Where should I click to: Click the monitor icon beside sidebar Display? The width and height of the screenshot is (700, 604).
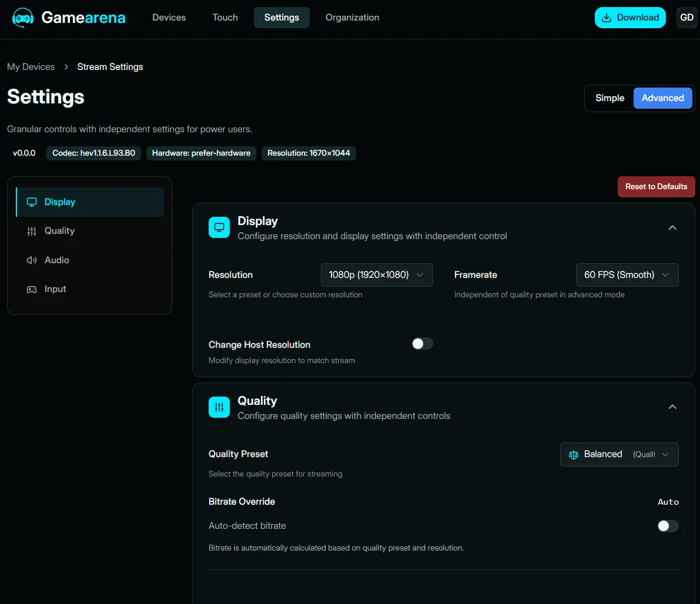click(32, 202)
